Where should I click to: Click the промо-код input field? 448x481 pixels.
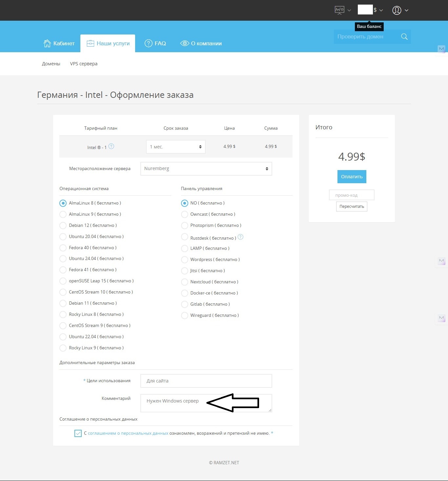352,195
